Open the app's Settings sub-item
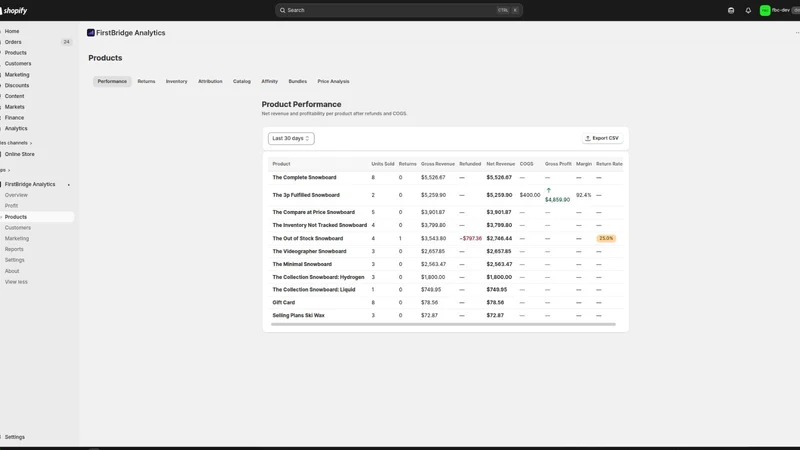 coord(14,260)
